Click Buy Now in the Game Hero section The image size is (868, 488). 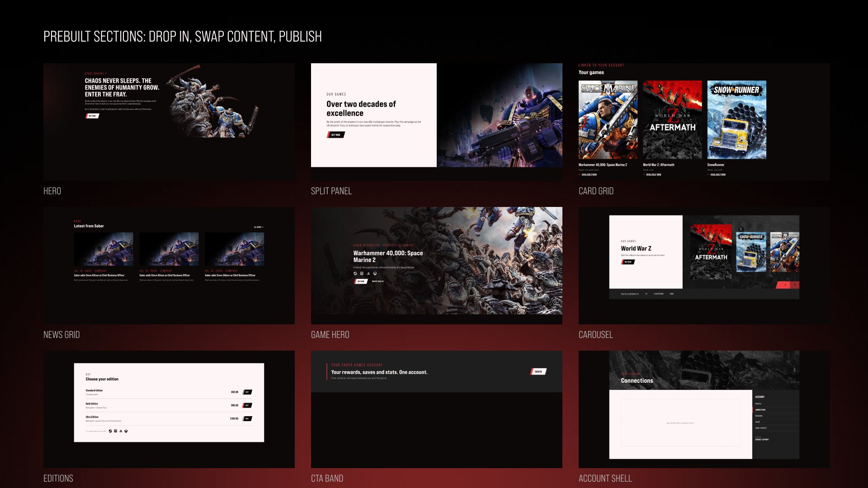(x=361, y=281)
